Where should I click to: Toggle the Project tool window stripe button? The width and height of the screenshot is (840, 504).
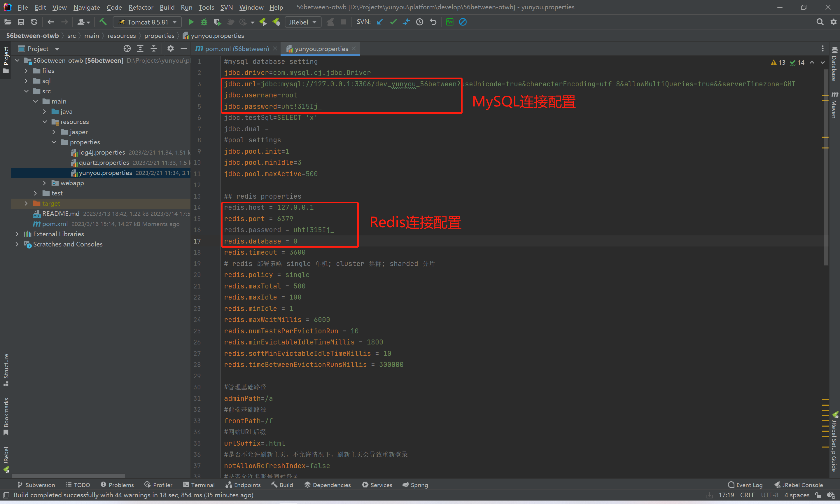6,60
